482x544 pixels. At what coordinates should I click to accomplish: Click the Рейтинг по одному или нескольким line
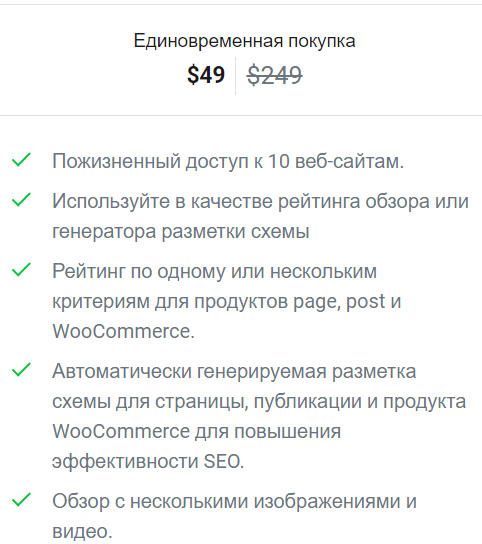pyautogui.click(x=214, y=271)
